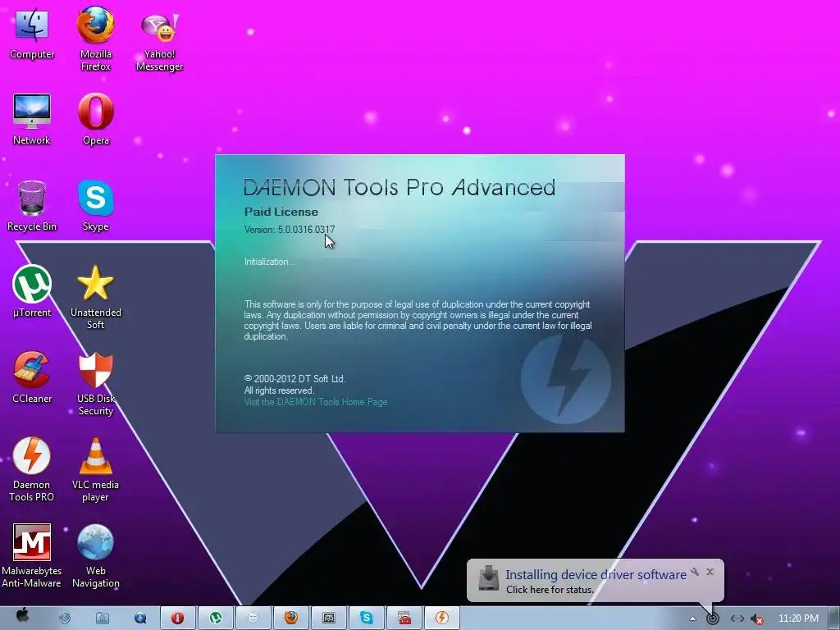Click the Show desktop strip at the taskbar end
840x630 pixels.
[834, 619]
